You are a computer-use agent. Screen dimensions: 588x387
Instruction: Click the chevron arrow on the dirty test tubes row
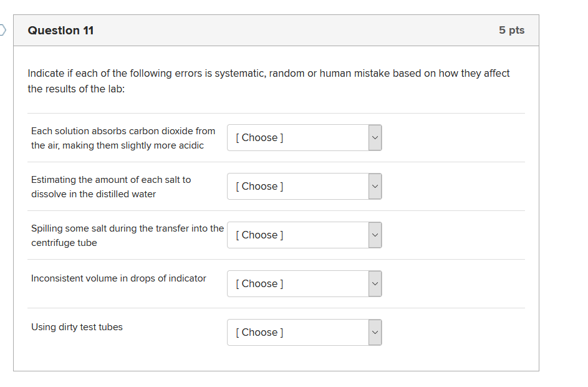[x=375, y=333]
